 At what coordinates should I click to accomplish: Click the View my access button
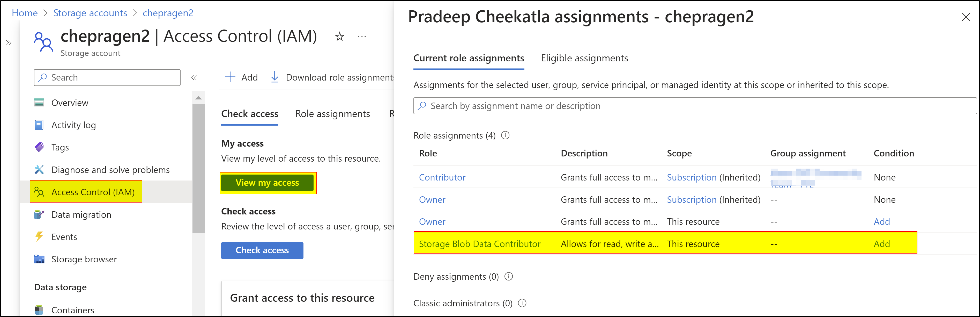click(268, 183)
